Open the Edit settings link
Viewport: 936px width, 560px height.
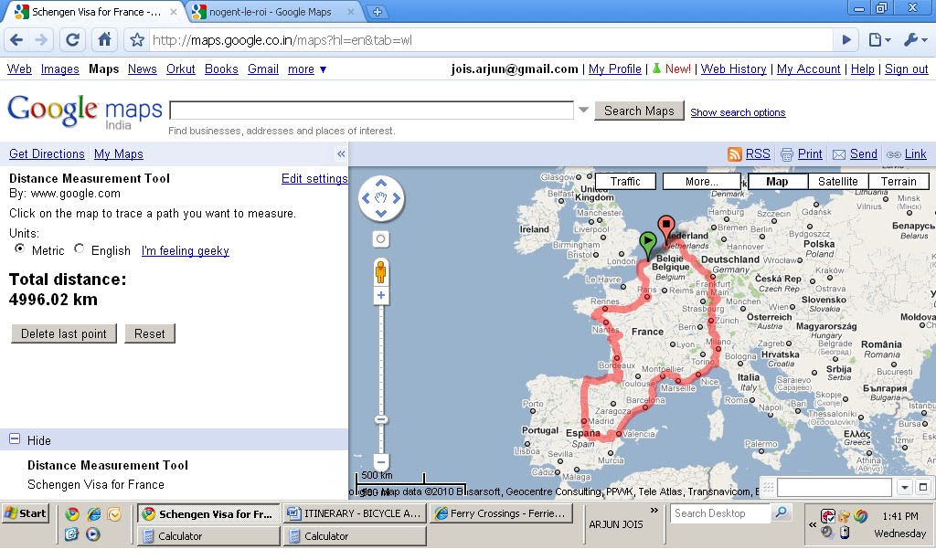point(314,178)
